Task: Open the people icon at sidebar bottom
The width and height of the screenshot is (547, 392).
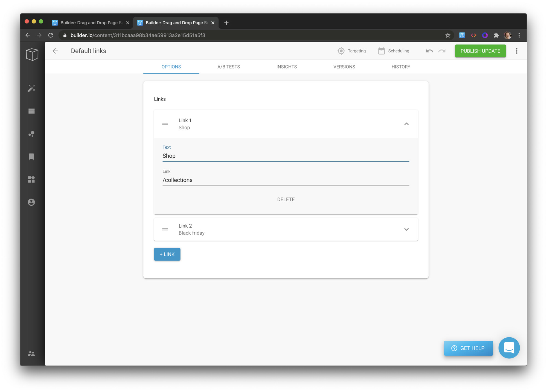Action: 31,354
